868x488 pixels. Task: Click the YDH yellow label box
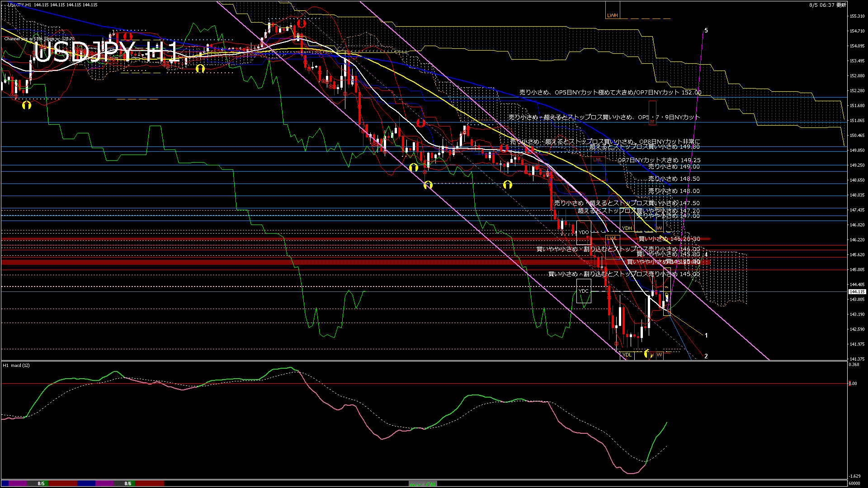coord(627,228)
